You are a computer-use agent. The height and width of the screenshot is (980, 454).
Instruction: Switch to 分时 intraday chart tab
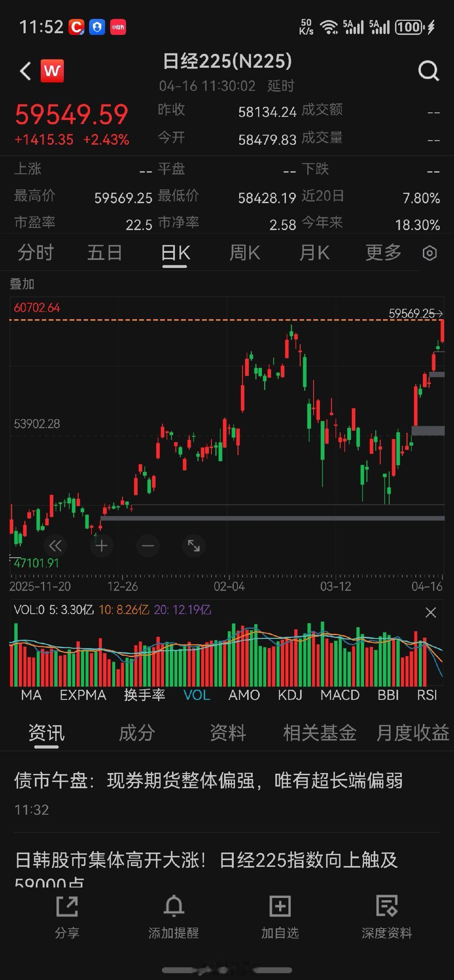click(x=36, y=253)
